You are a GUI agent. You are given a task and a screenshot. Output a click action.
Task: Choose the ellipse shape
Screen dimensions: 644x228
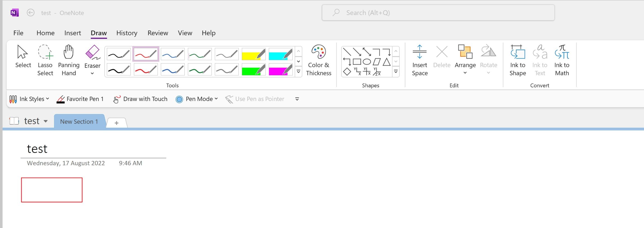coord(367,62)
